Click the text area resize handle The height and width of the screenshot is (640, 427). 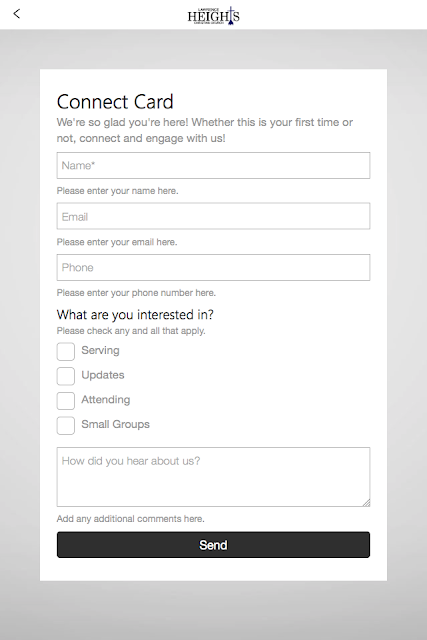point(366,502)
